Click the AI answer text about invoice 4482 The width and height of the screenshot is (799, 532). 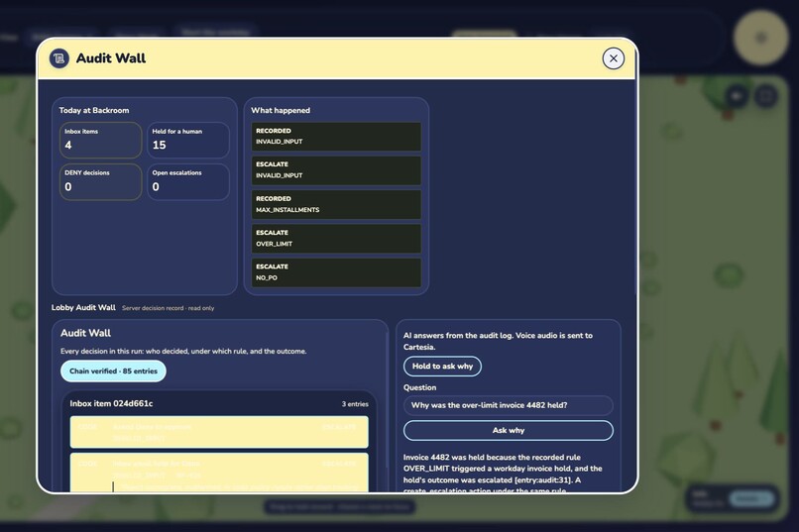503,474
